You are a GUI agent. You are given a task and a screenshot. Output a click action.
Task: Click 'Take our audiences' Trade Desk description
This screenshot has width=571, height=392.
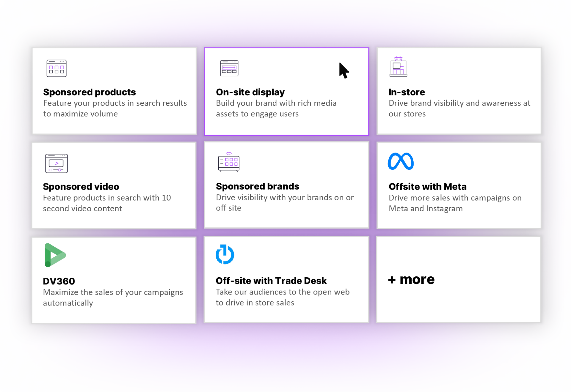(x=282, y=297)
